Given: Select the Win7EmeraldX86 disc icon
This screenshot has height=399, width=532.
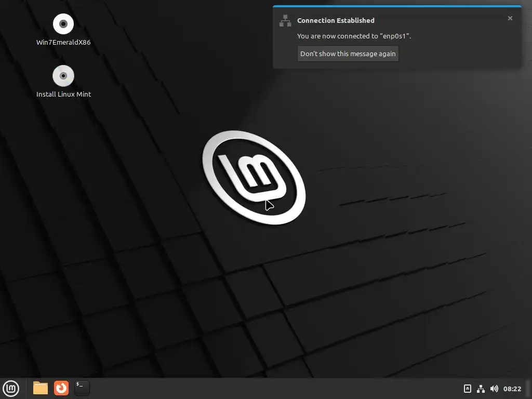Looking at the screenshot, I should pyautogui.click(x=63, y=24).
